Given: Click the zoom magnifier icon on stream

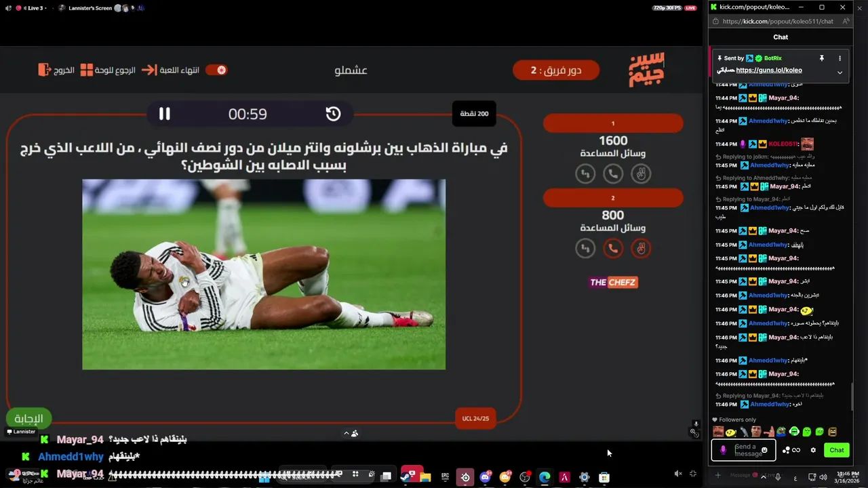Looking at the screenshot, I should point(693,432).
